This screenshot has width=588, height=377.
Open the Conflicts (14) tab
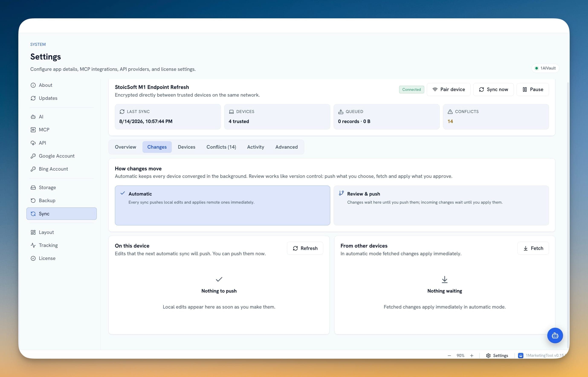coord(221,147)
